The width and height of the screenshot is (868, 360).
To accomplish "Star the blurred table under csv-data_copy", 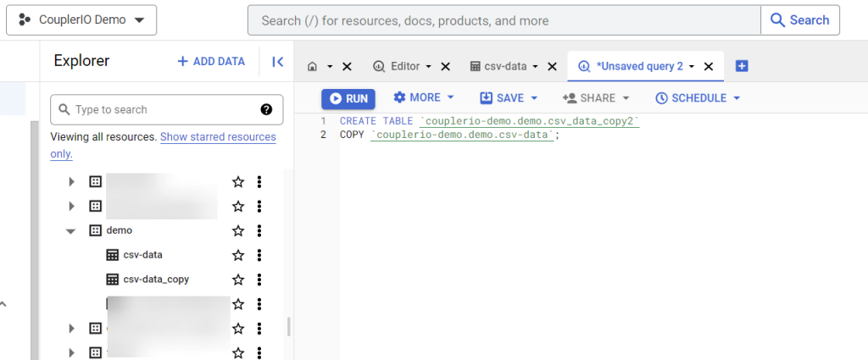I will (238, 304).
